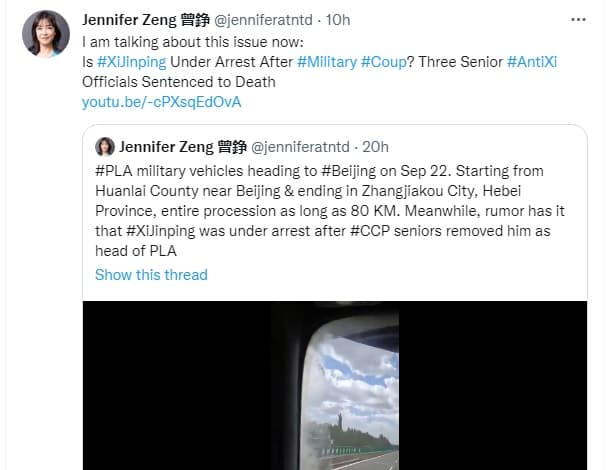The width and height of the screenshot is (614, 470).
Task: Click Jennifer Zeng's large profile avatar
Action: point(46,33)
